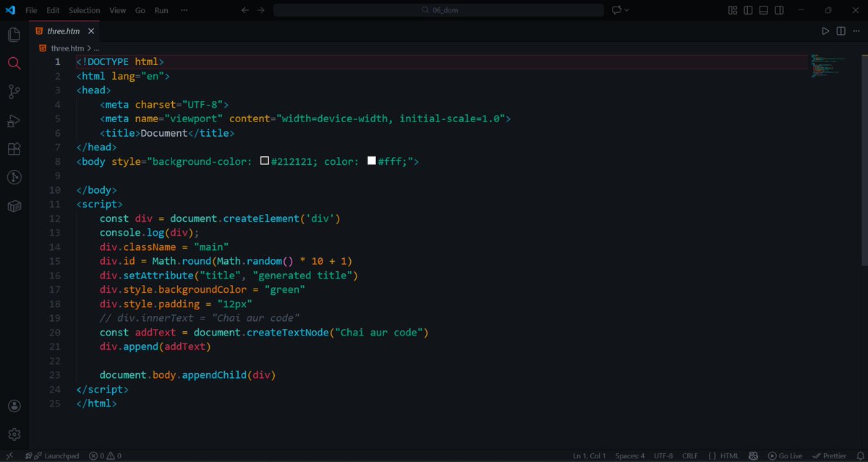868x462 pixels.
Task: Open the #fff color swatch
Action: tap(372, 161)
